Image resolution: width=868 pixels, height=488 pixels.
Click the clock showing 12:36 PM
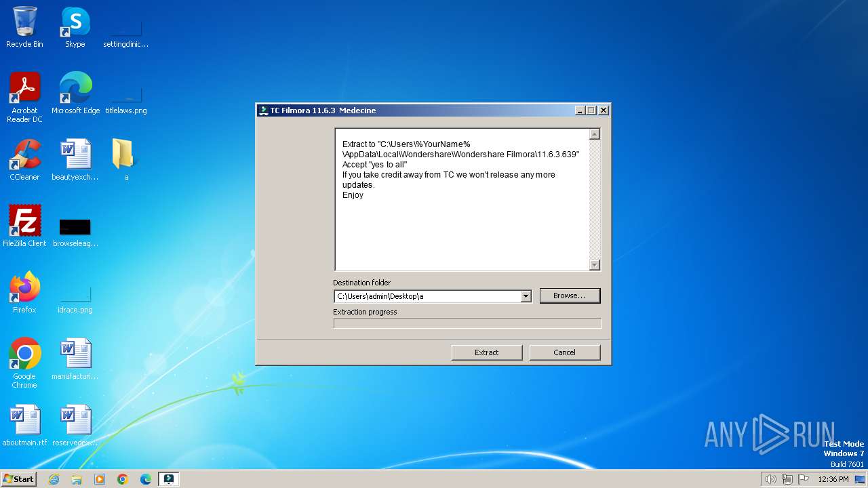(833, 479)
